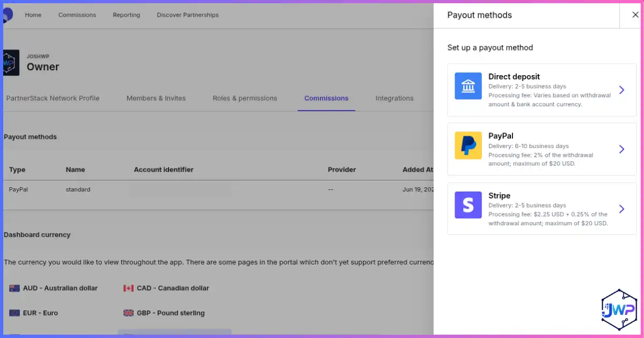
Task: Switch to Roles & permissions tab
Action: [x=245, y=98]
